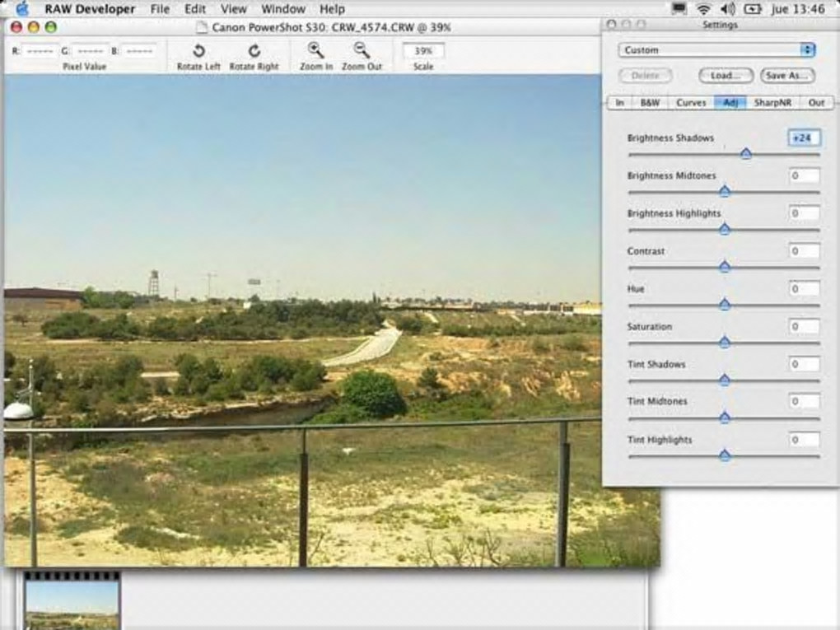This screenshot has height=630, width=840.
Task: Click the Contrast value field
Action: point(804,250)
